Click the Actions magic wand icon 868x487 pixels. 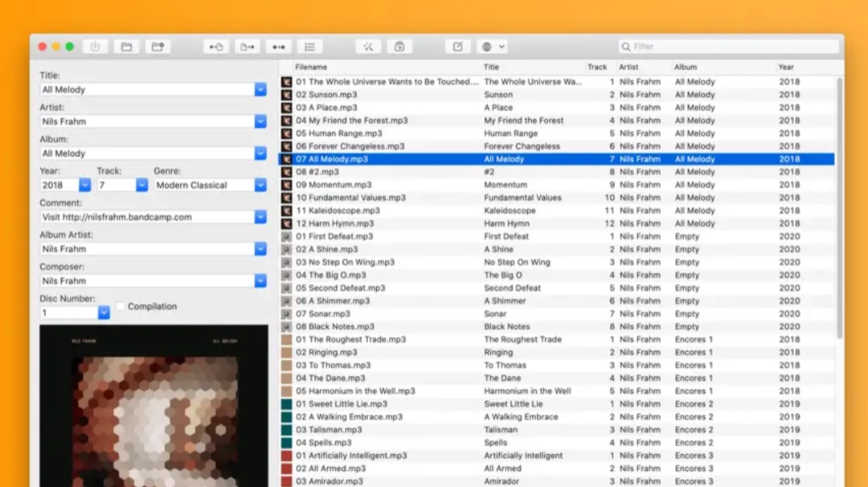pos(368,47)
